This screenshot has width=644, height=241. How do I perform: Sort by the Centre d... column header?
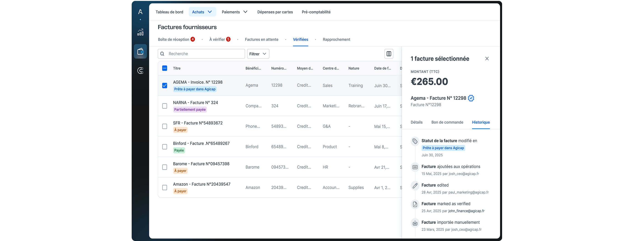(331, 68)
